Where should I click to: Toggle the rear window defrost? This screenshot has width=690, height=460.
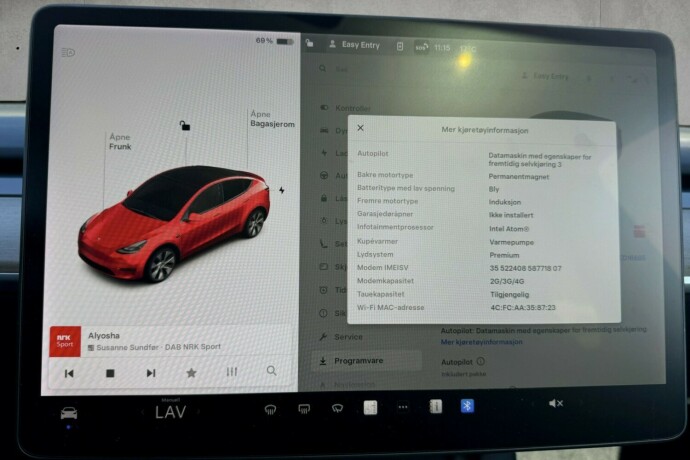tap(304, 409)
